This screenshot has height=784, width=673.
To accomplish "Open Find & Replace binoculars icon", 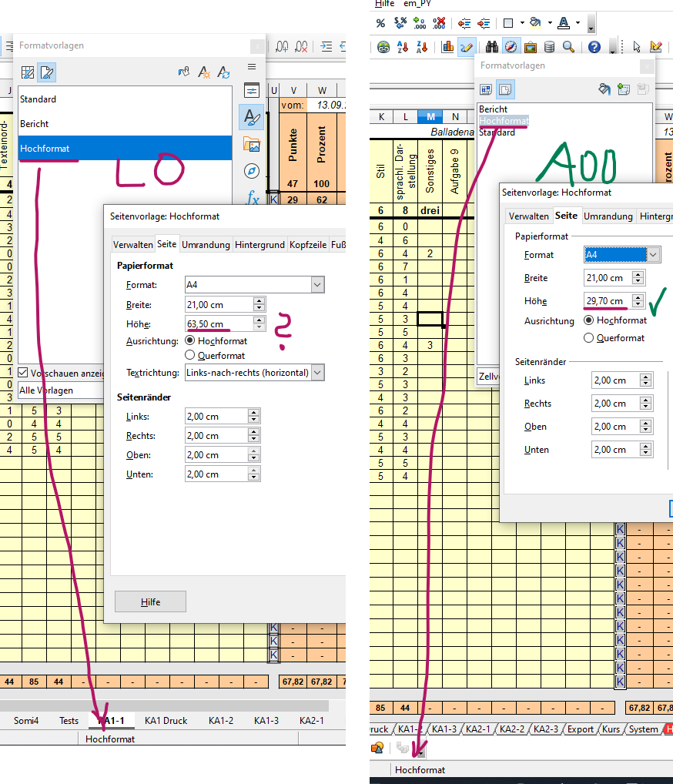I will point(490,47).
